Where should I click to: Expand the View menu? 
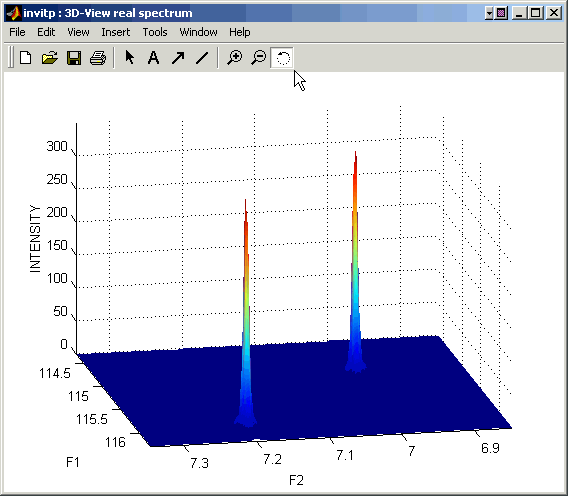coord(78,32)
